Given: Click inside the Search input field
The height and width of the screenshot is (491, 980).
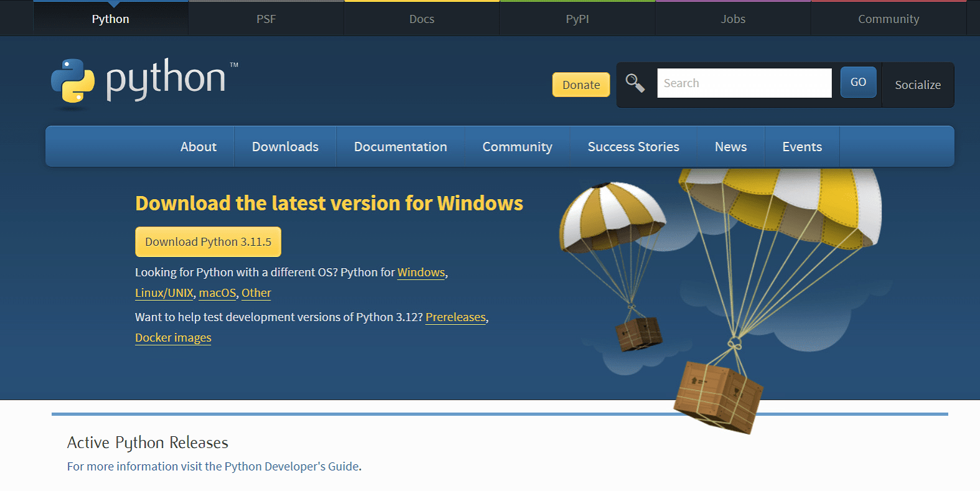Looking at the screenshot, I should point(744,83).
